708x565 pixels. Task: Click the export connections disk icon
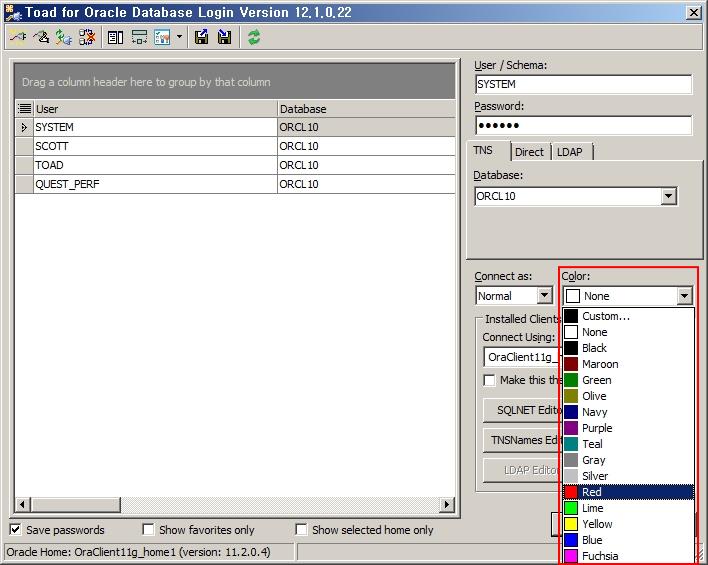[202, 37]
